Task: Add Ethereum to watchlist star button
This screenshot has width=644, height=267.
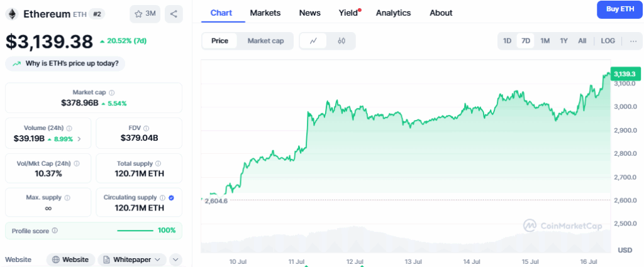Action: click(x=145, y=13)
